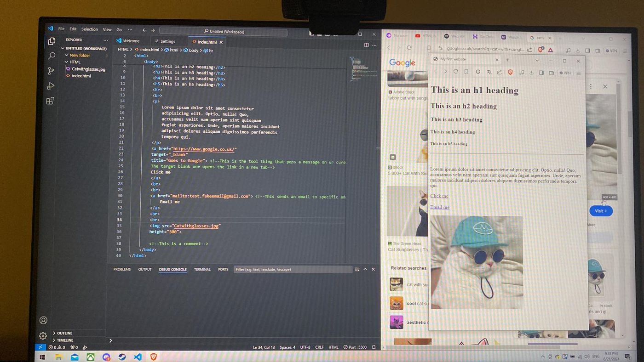The width and height of the screenshot is (644, 362).
Task: Expand the Timeline section
Action: pos(63,340)
